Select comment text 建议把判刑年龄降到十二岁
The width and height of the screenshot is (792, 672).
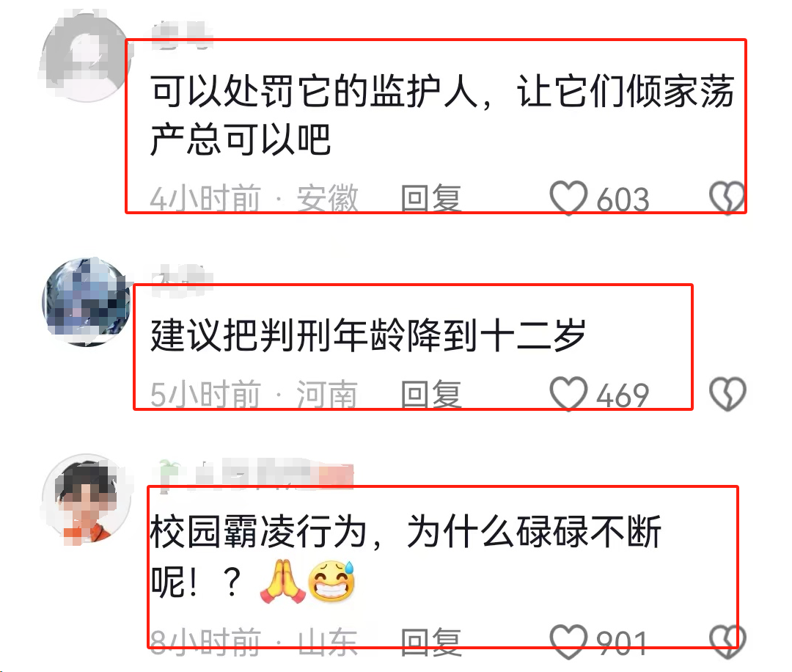coord(367,335)
